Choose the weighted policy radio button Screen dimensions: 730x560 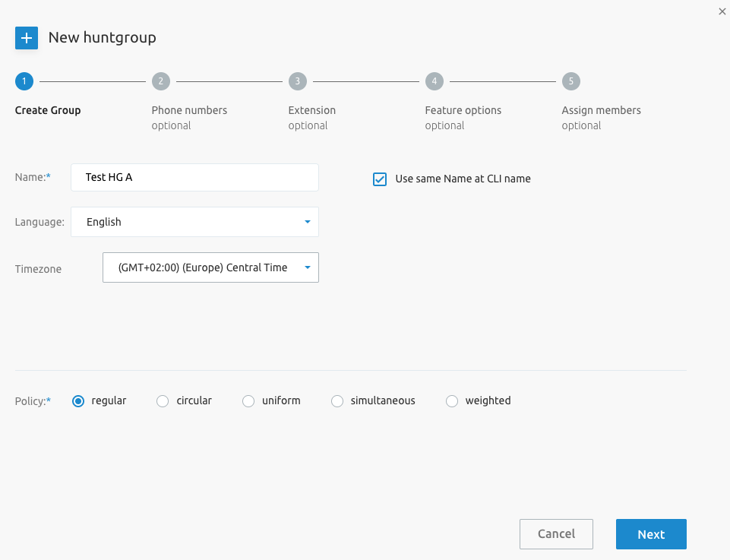(451, 401)
